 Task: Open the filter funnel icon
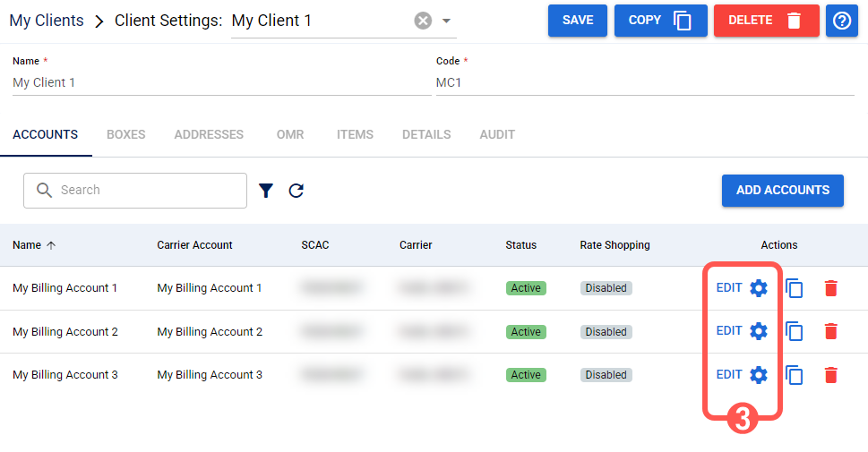point(266,191)
